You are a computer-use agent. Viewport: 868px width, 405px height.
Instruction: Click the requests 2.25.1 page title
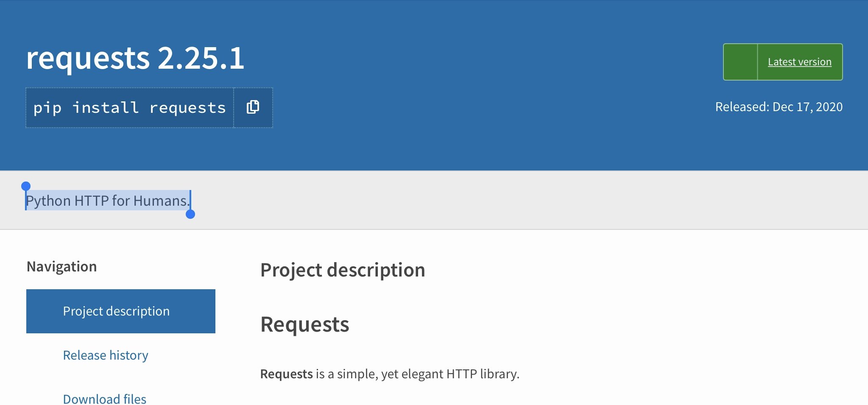[135, 59]
